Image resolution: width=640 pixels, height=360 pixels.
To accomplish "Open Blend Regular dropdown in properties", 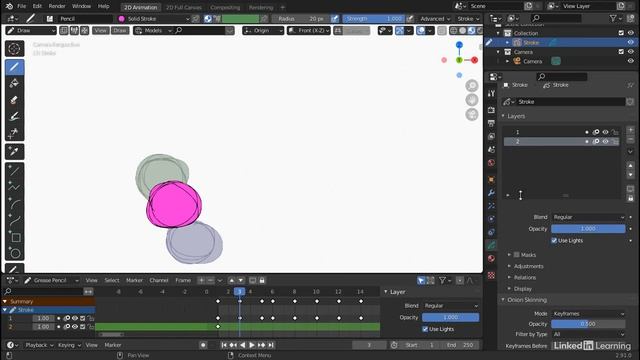I will point(588,217).
